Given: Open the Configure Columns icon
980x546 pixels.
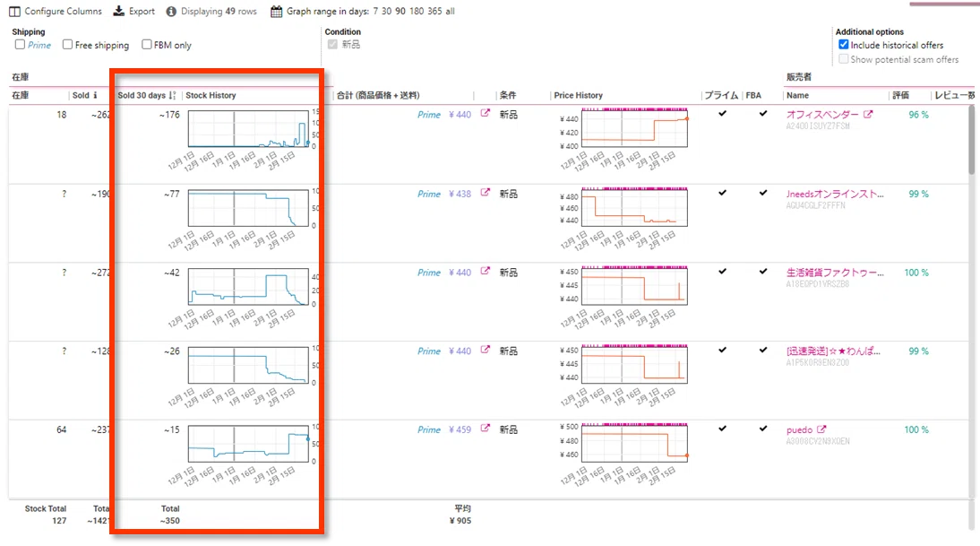Looking at the screenshot, I should (14, 12).
